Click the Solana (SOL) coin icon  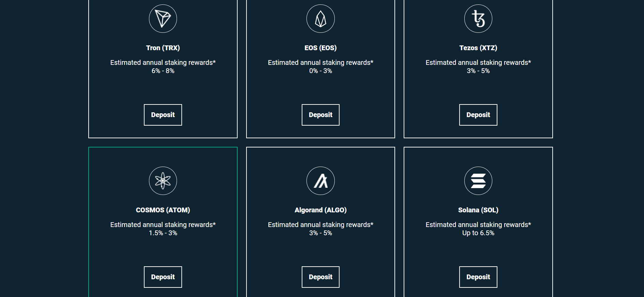pos(478,181)
